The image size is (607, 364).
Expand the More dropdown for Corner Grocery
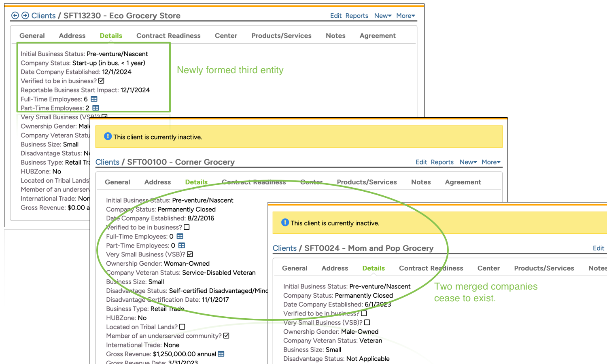pyautogui.click(x=491, y=162)
